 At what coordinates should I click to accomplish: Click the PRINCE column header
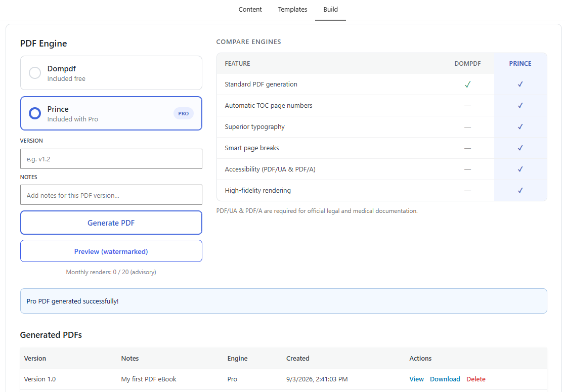[520, 63]
